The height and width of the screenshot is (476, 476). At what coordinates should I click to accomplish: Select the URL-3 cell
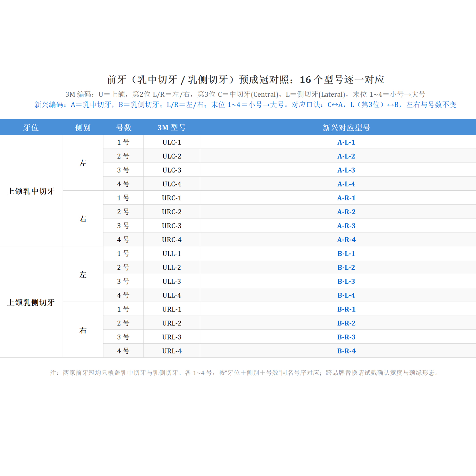click(172, 337)
